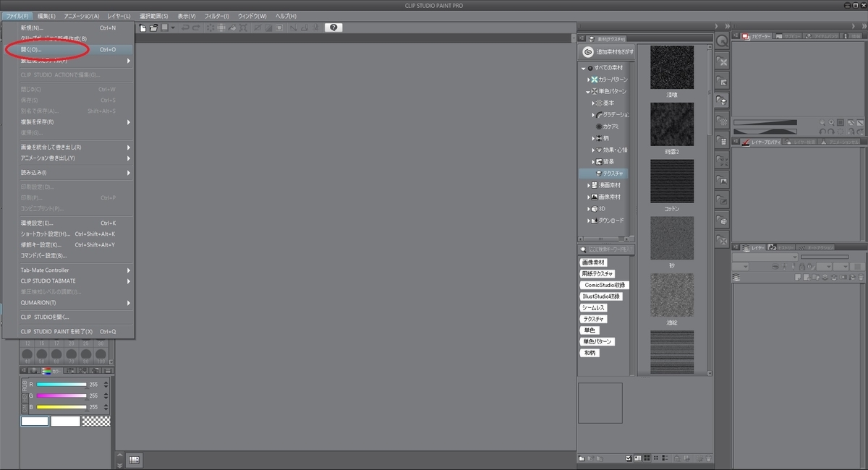Click the timeline icon at bottom of canvas

pyautogui.click(x=135, y=459)
